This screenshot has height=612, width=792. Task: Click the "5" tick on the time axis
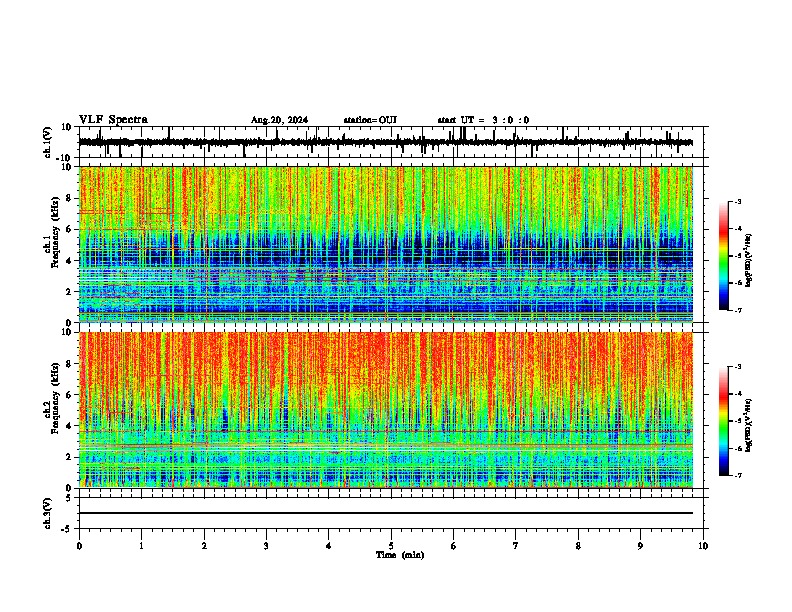(391, 546)
